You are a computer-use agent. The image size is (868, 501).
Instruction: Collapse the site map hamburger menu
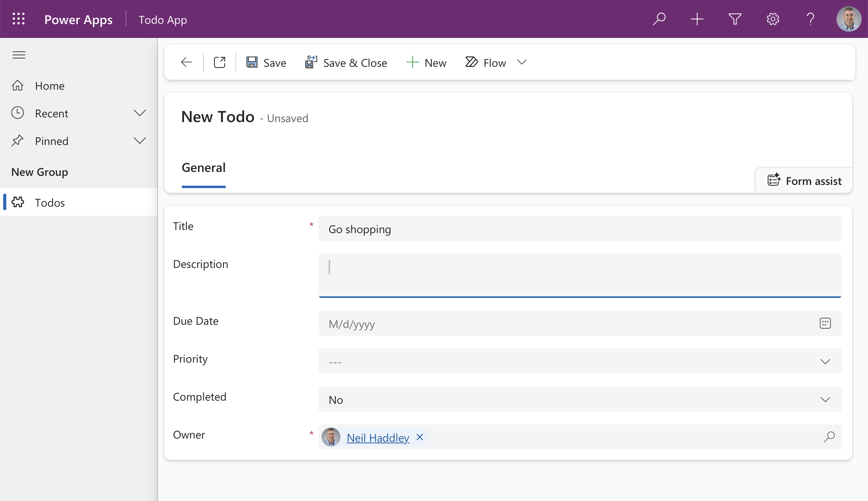tap(19, 55)
